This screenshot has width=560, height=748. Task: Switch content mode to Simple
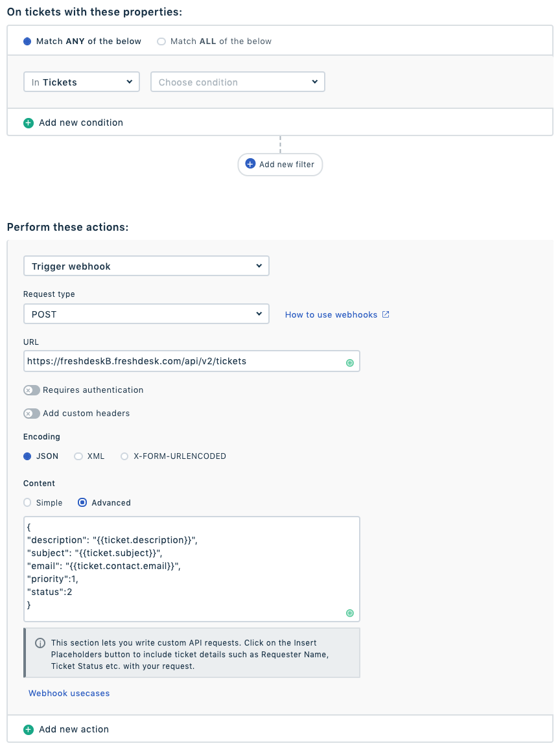point(27,502)
